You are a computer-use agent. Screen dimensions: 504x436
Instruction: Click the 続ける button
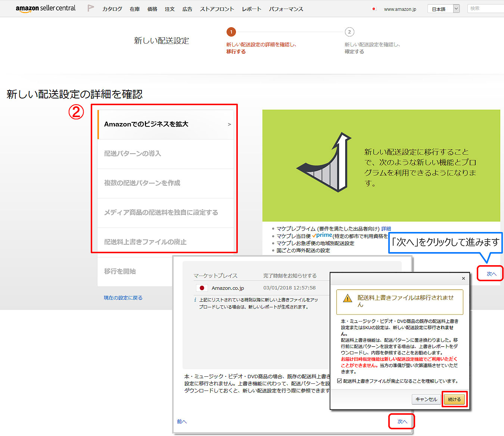454,399
